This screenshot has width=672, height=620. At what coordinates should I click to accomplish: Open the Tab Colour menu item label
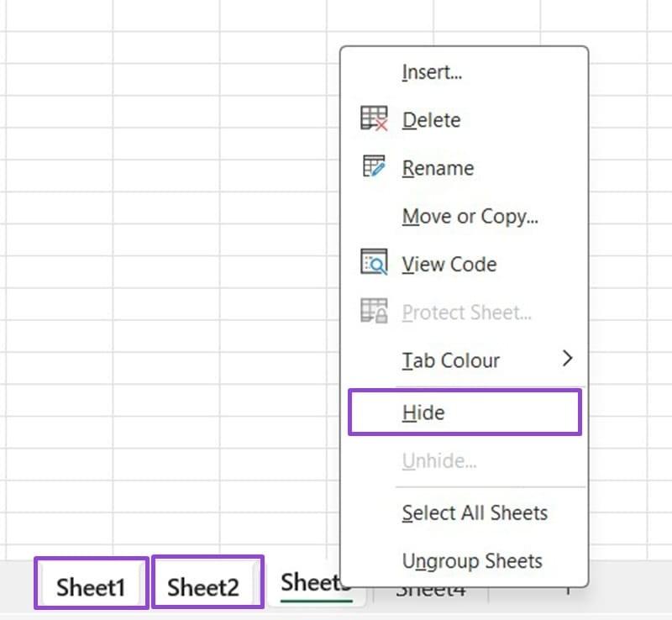tap(450, 360)
